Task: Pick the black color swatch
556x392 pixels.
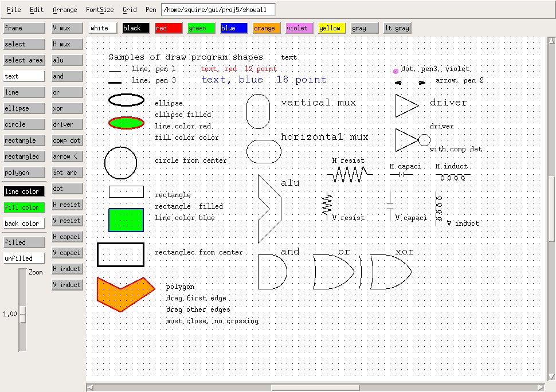Action: coord(136,28)
